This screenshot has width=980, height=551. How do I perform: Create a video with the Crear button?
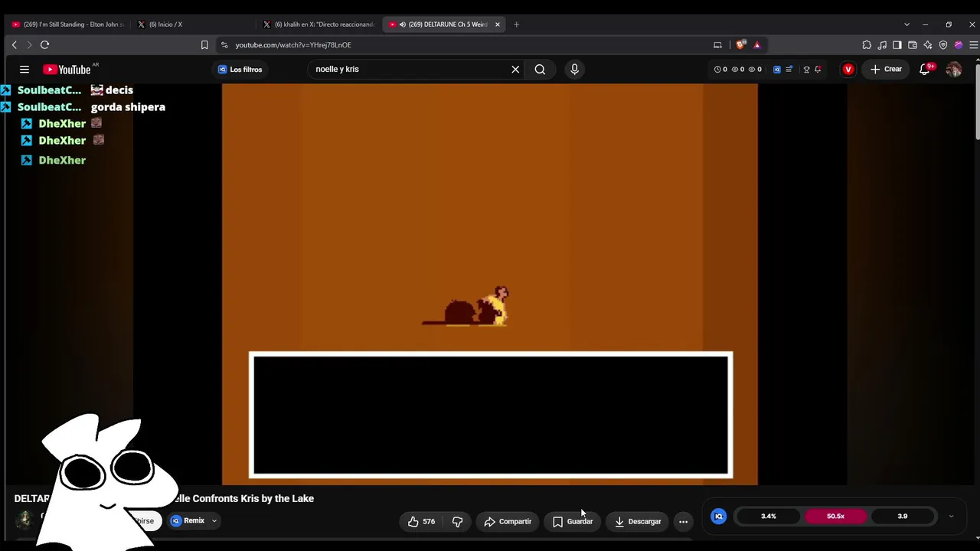pyautogui.click(x=886, y=70)
